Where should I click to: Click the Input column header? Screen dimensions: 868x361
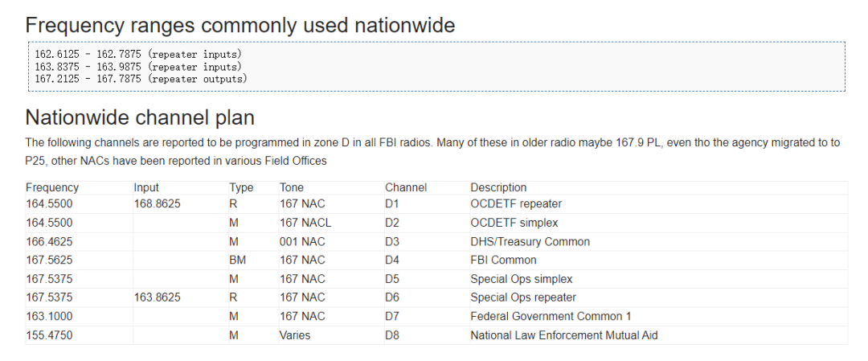[146, 187]
